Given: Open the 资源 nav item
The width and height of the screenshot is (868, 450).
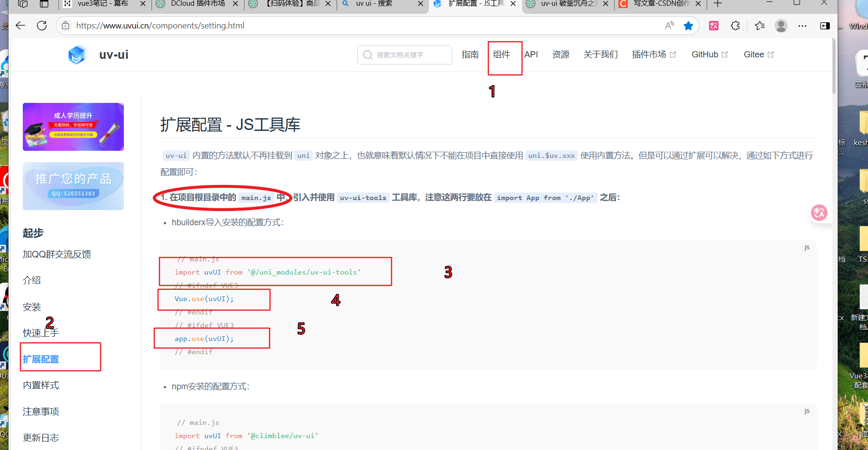Looking at the screenshot, I should point(560,55).
